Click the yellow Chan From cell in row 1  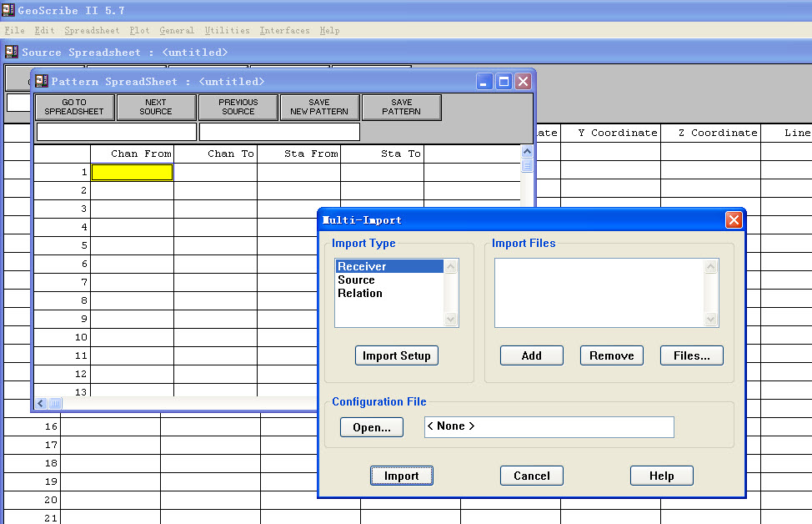(132, 172)
